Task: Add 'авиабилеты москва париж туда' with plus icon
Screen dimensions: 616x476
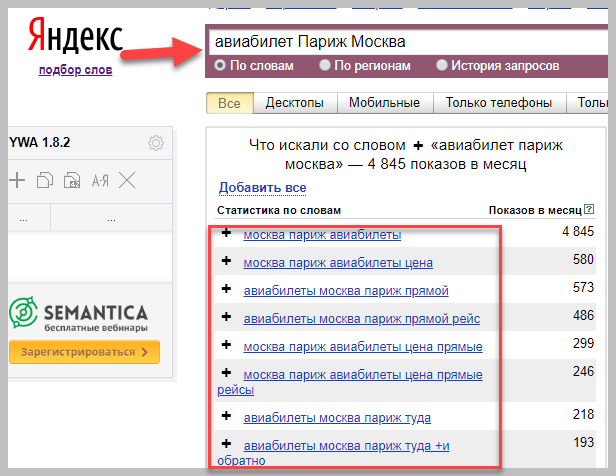Action: [x=226, y=414]
